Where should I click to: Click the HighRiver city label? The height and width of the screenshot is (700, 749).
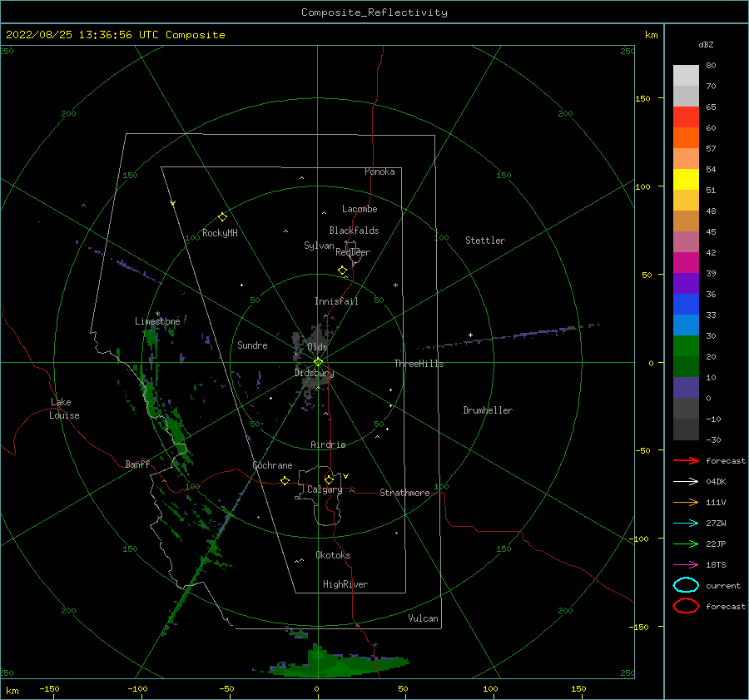[345, 584]
